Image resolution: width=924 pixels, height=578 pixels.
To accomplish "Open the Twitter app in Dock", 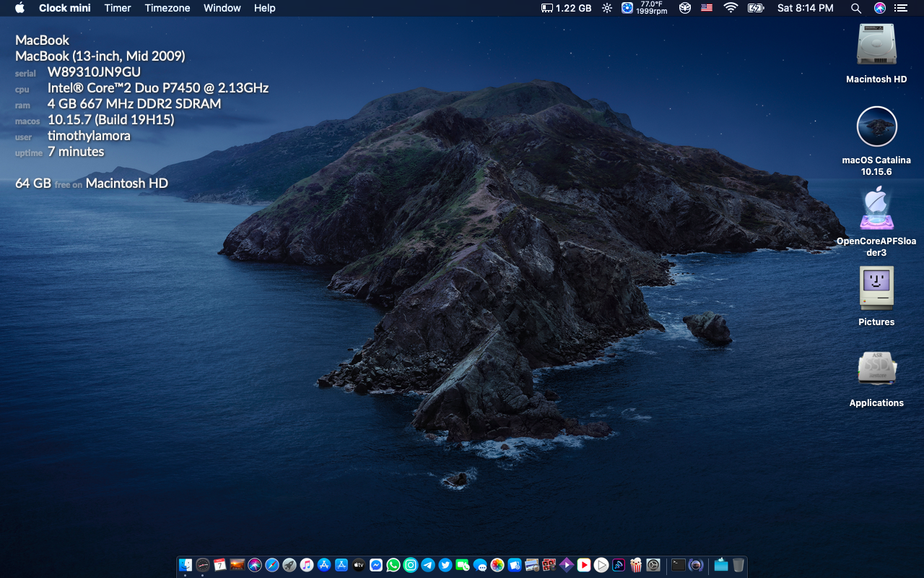I will 445,565.
